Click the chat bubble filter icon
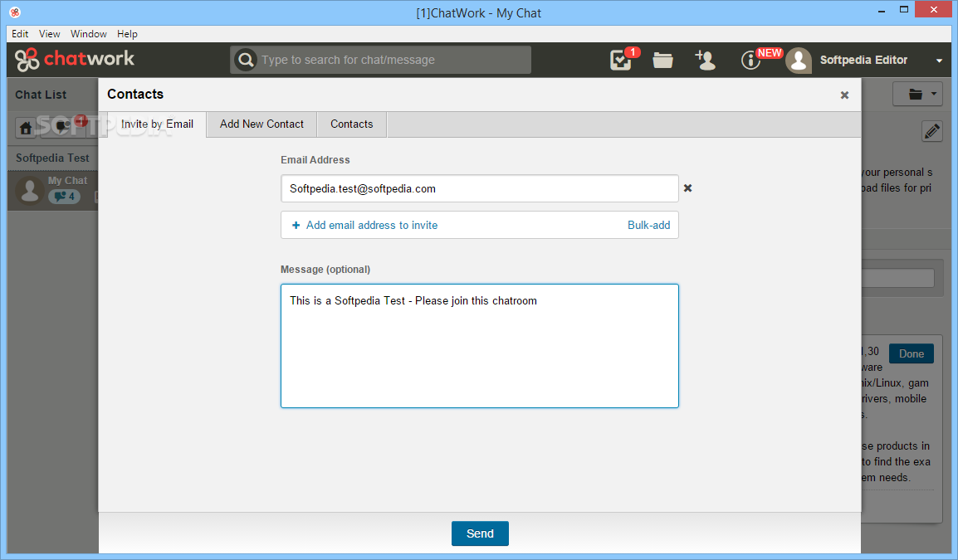Viewport: 958px width, 560px height. pos(62,126)
